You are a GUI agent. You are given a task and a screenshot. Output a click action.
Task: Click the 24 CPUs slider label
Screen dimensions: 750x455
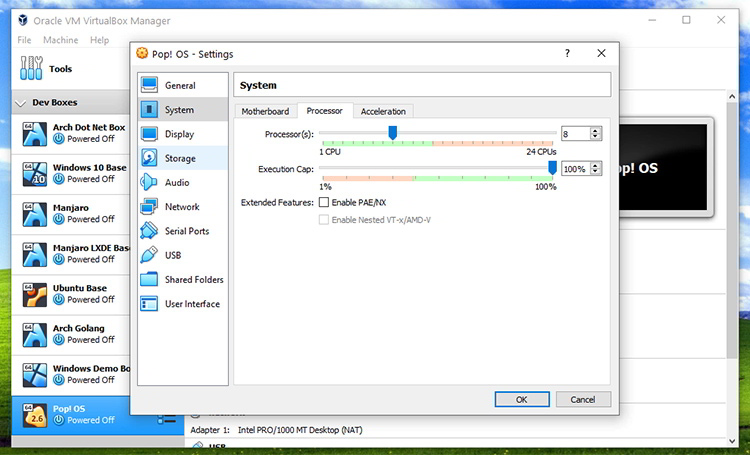541,152
